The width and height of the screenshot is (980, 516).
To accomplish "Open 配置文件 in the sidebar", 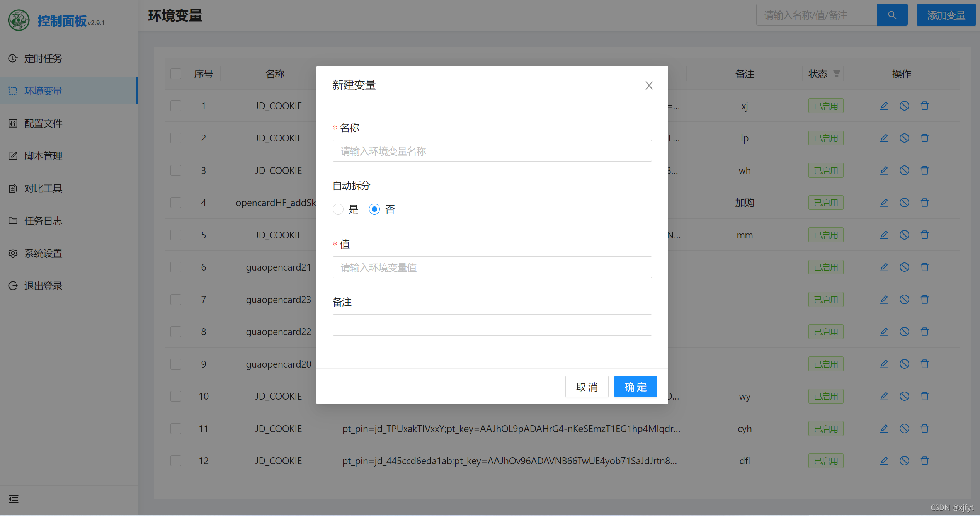I will pos(69,123).
